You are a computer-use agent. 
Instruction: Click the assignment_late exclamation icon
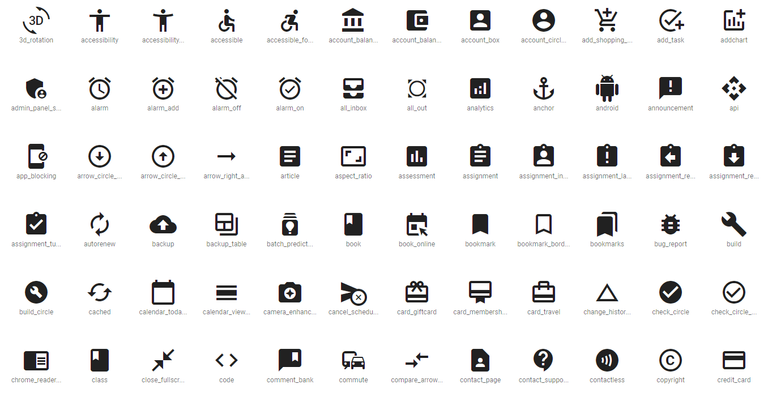pos(607,157)
